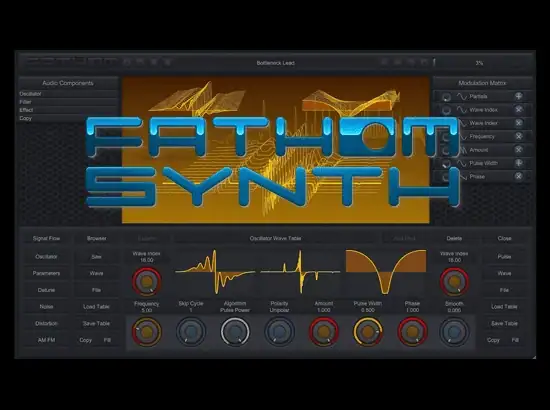Select Oscillator tab under Signal Flow
The image size is (550, 410).
(46, 257)
